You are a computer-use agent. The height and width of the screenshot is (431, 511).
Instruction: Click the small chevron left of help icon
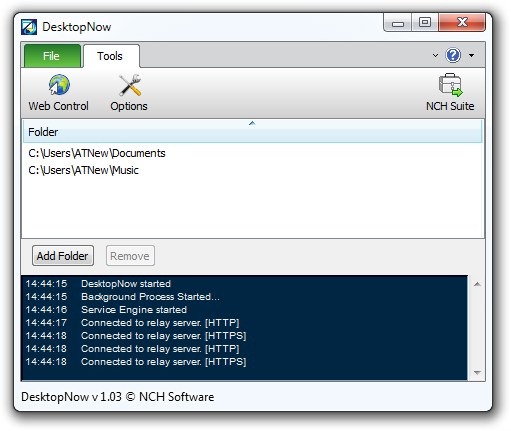click(x=435, y=55)
